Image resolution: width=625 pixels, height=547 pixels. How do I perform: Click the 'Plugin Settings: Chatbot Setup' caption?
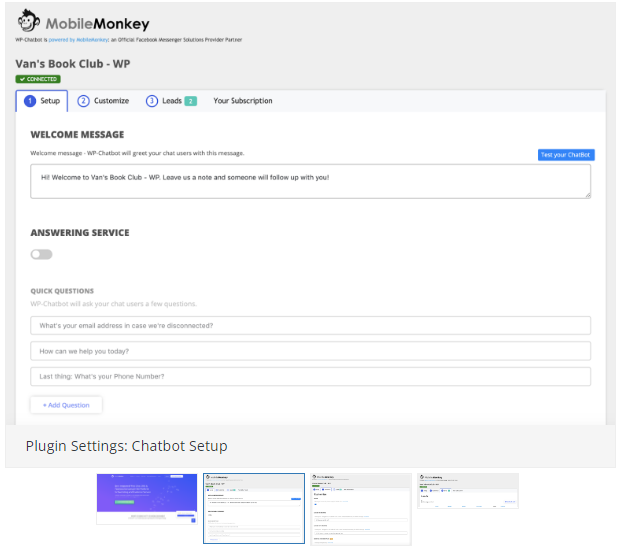click(x=126, y=446)
